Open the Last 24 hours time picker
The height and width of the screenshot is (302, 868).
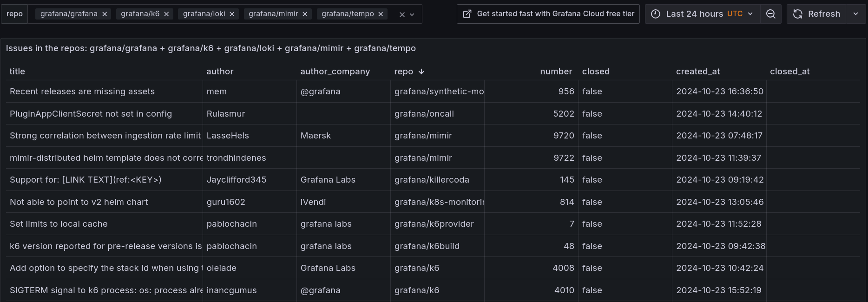703,14
